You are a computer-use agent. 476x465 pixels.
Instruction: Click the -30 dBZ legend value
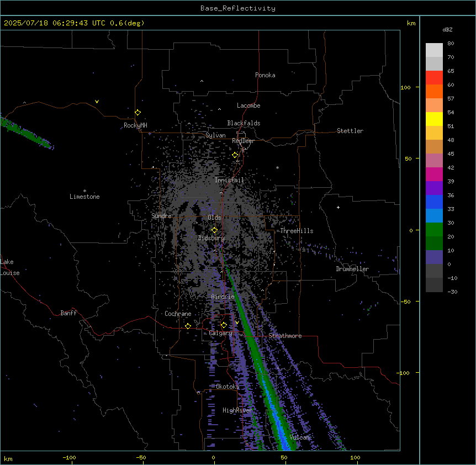tap(452, 292)
